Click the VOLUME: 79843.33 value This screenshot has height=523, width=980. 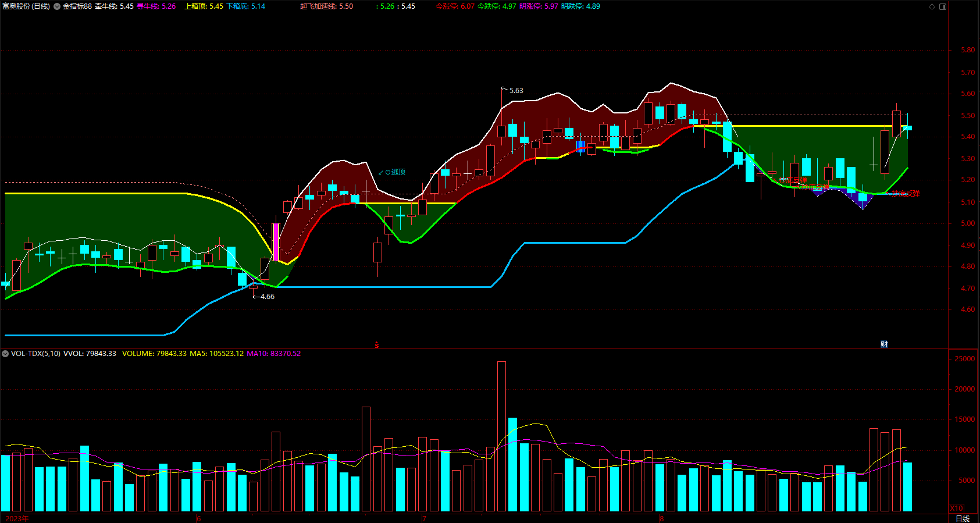[155, 354]
